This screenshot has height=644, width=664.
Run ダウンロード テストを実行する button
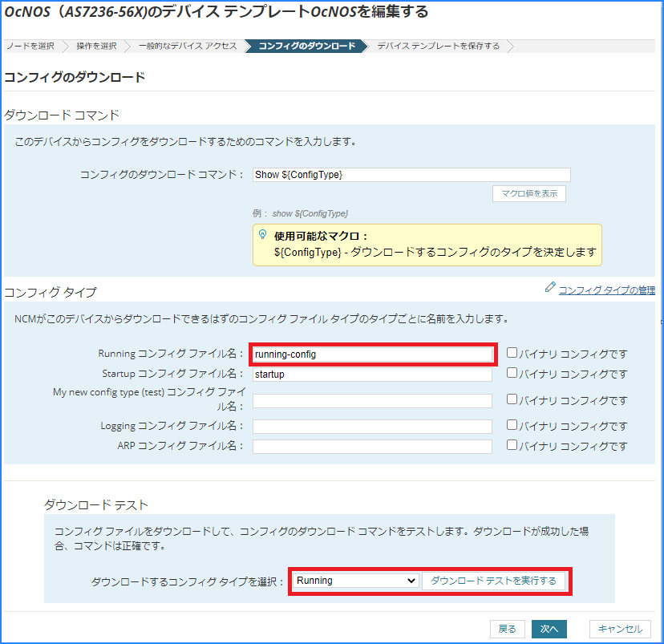coord(493,581)
